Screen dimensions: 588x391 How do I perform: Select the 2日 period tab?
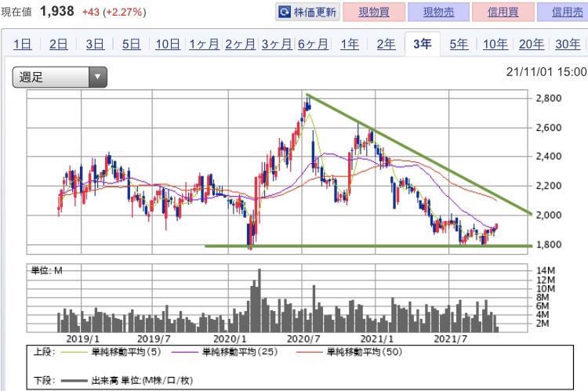(59, 44)
